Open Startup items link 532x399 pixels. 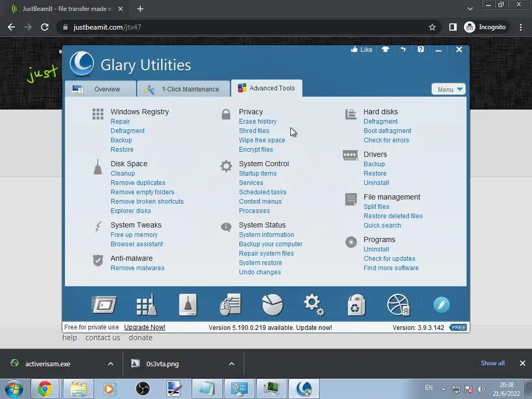pyautogui.click(x=258, y=174)
